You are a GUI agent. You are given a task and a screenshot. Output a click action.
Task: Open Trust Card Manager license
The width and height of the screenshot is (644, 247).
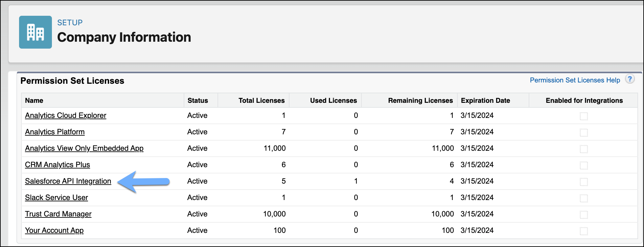coord(58,214)
